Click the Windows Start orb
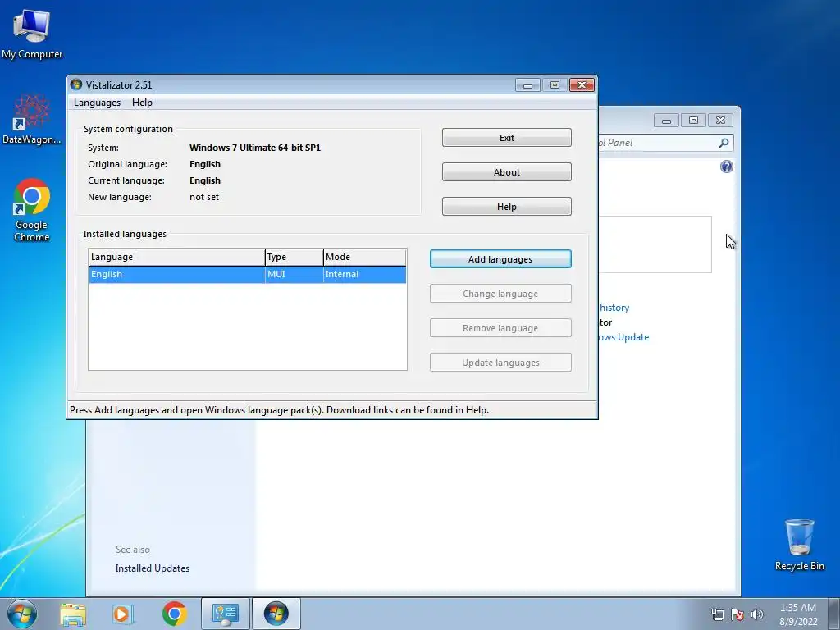The width and height of the screenshot is (840, 630). click(22, 614)
